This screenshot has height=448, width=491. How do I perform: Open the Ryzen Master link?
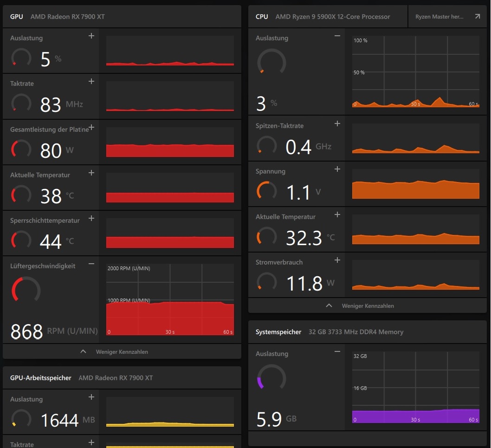[447, 17]
